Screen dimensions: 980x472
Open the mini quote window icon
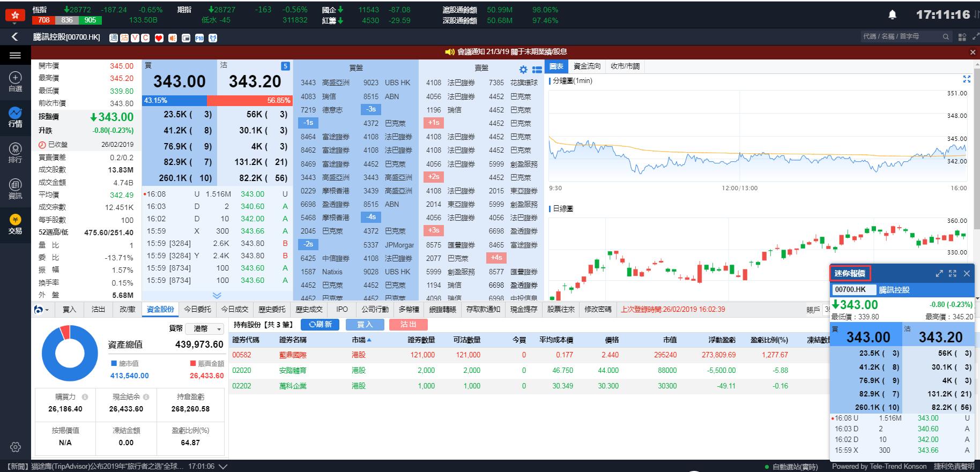coord(185,38)
